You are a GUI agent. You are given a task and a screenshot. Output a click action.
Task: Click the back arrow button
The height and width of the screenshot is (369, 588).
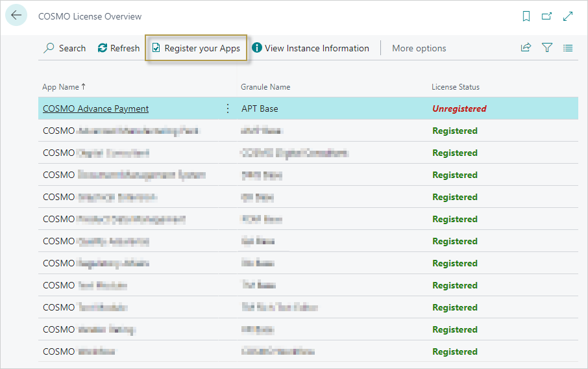[16, 16]
